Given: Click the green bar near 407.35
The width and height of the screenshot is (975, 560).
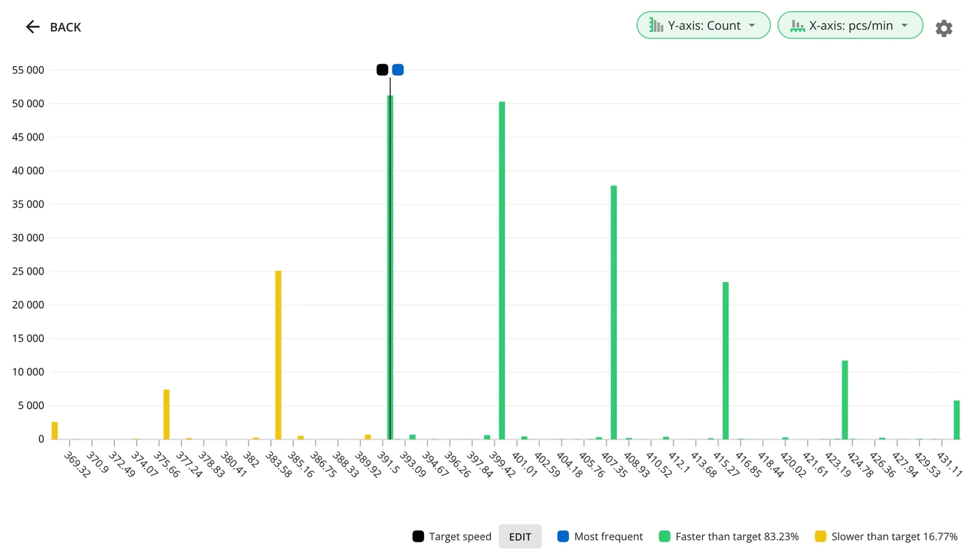Looking at the screenshot, I should 614,313.
